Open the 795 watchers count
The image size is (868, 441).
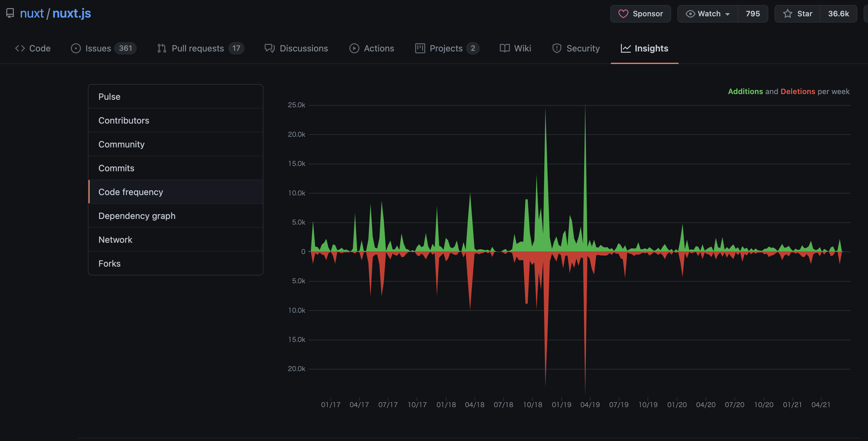tap(752, 14)
